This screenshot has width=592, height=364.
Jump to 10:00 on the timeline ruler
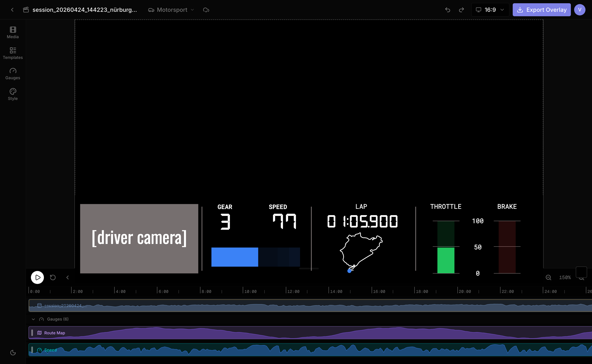(x=250, y=291)
